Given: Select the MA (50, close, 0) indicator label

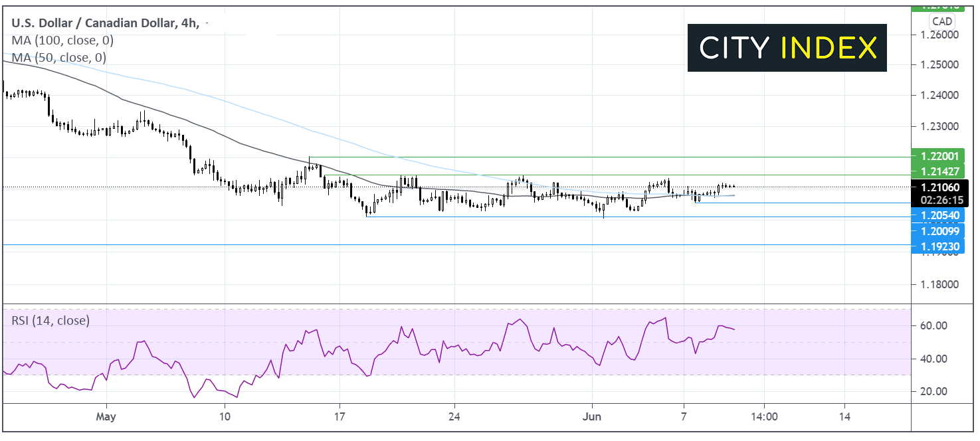Looking at the screenshot, I should (x=58, y=58).
